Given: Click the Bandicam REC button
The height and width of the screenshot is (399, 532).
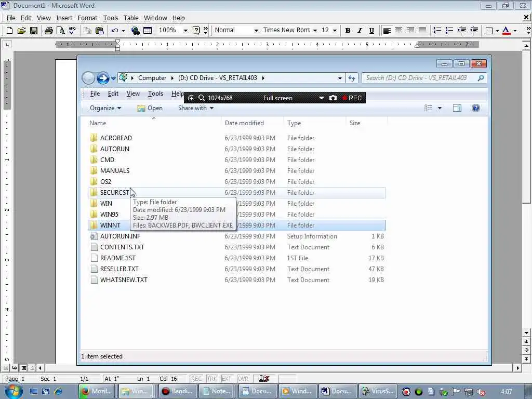Looking at the screenshot, I should point(352,98).
